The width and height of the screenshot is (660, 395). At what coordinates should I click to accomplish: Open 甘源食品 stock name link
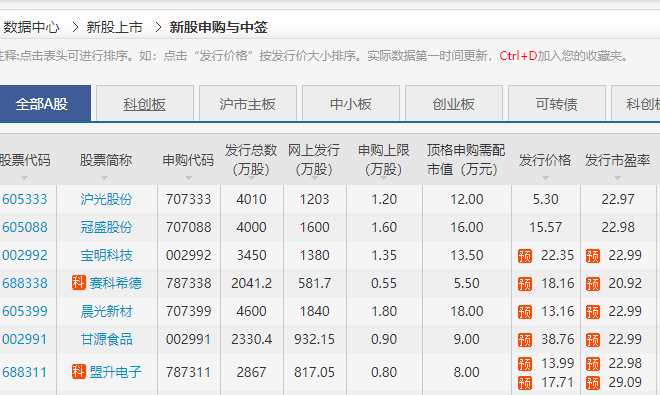tap(106, 339)
